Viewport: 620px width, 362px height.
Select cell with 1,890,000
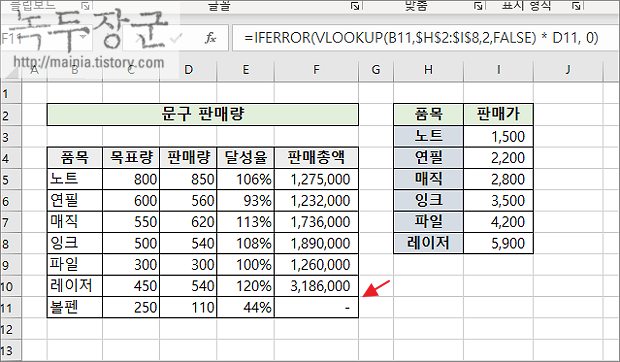point(316,243)
